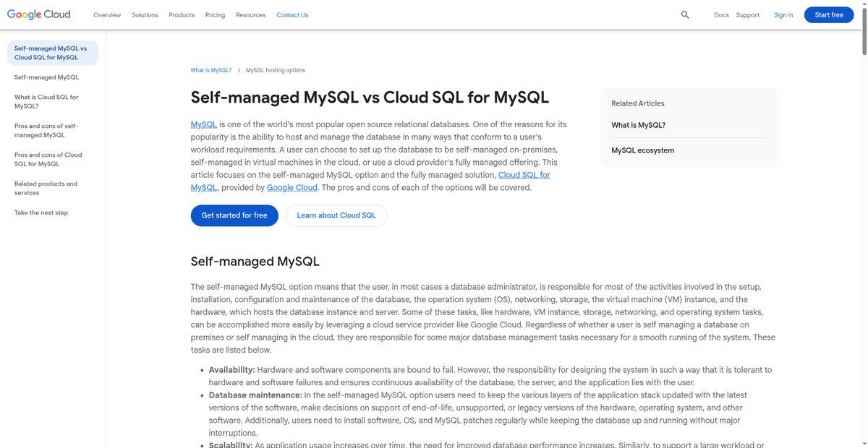
Task: Open the Resources menu
Action: pos(250,14)
